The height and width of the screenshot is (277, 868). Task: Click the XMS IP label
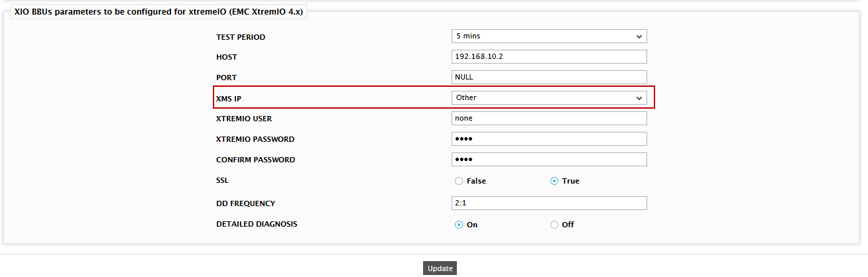tap(229, 98)
